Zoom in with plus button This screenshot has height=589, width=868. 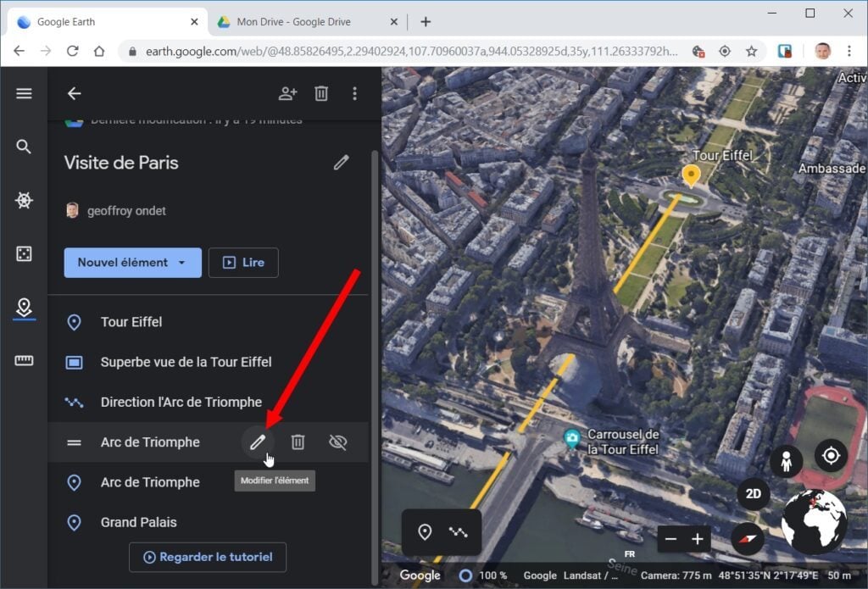pyautogui.click(x=698, y=539)
